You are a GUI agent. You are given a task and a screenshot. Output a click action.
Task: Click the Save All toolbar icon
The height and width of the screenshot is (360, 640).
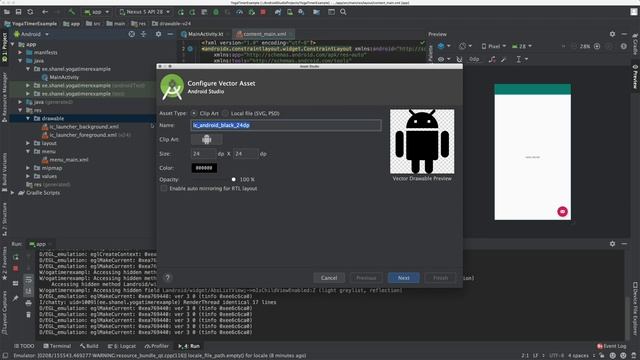pos(18,12)
